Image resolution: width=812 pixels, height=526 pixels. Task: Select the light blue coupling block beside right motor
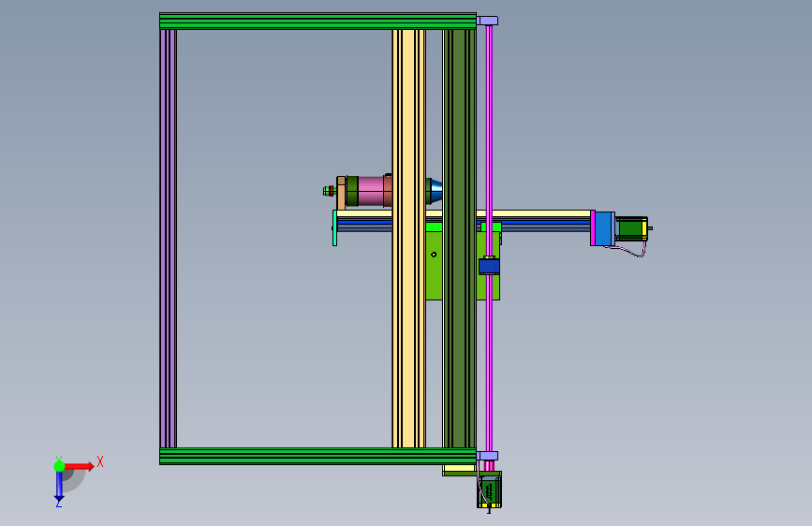(x=603, y=228)
